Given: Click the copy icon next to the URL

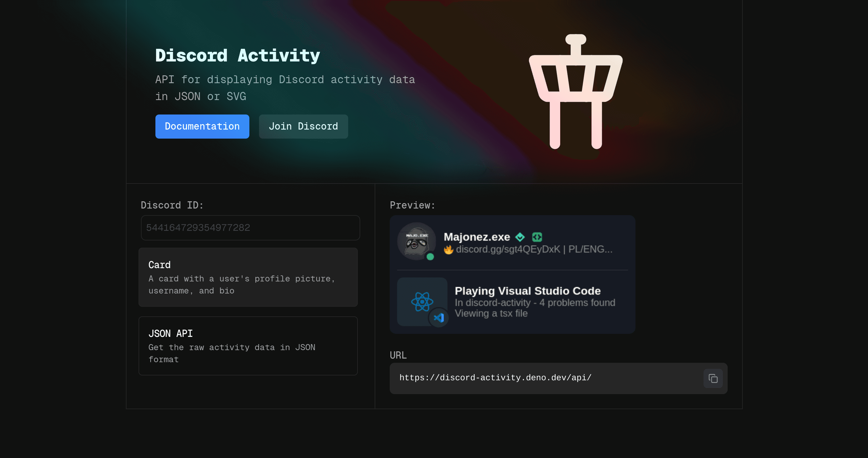Looking at the screenshot, I should point(713,378).
